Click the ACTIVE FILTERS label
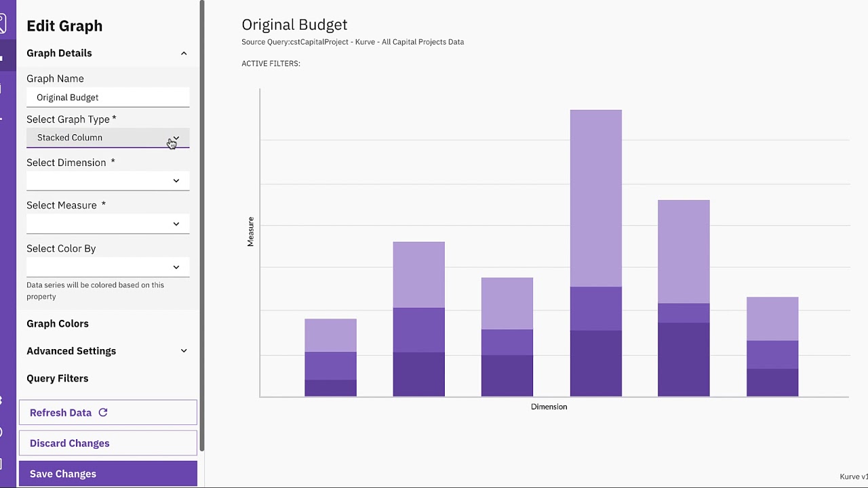 pos(271,64)
